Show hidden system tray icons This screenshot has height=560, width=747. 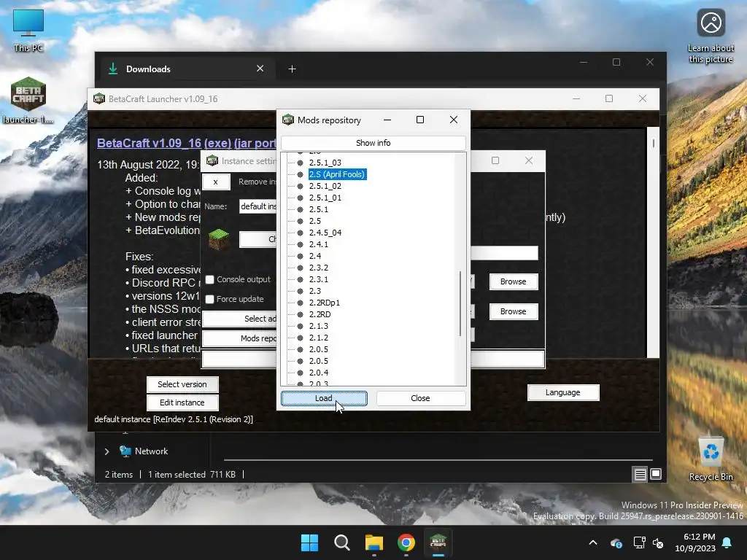pos(593,542)
